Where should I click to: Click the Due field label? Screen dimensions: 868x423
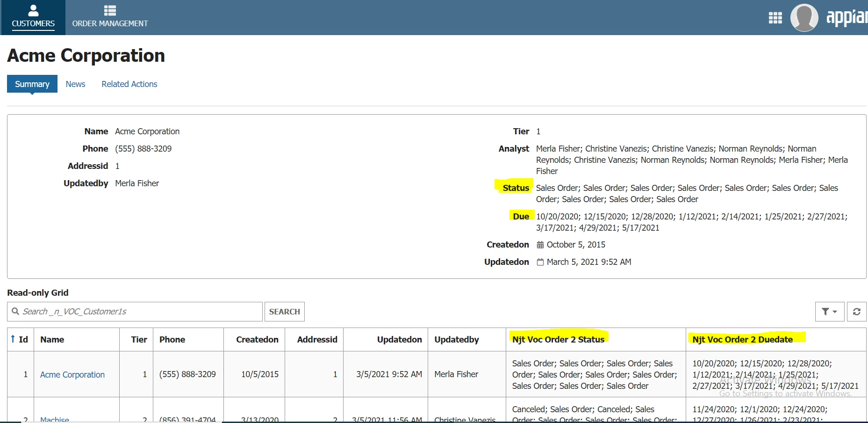point(521,216)
